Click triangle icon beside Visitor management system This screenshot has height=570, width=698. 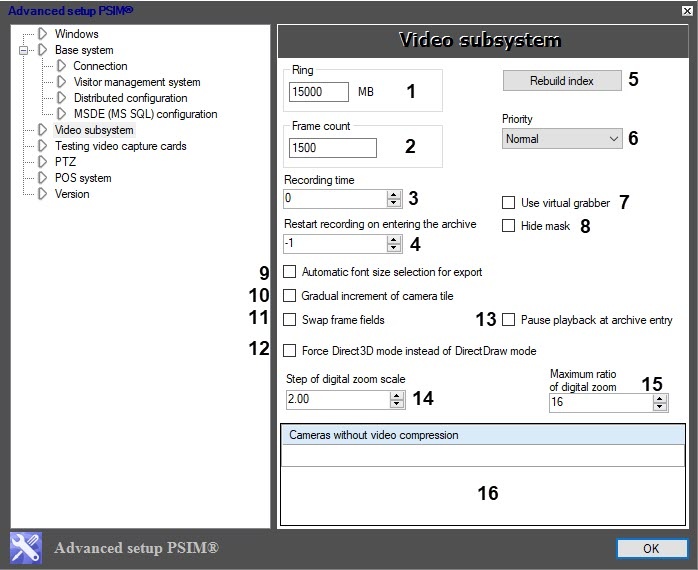(x=61, y=82)
